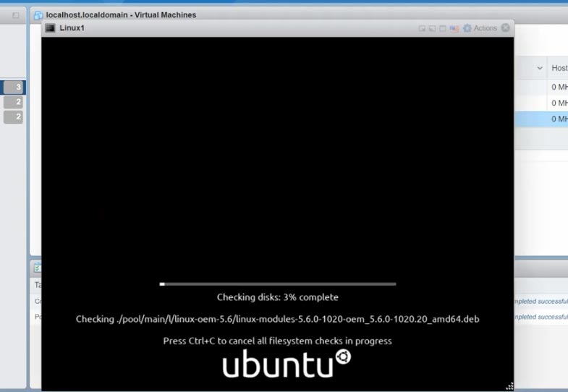This screenshot has width=568, height=392.
Task: Open the column dropdown arrow left of Host column
Action: click(539, 68)
